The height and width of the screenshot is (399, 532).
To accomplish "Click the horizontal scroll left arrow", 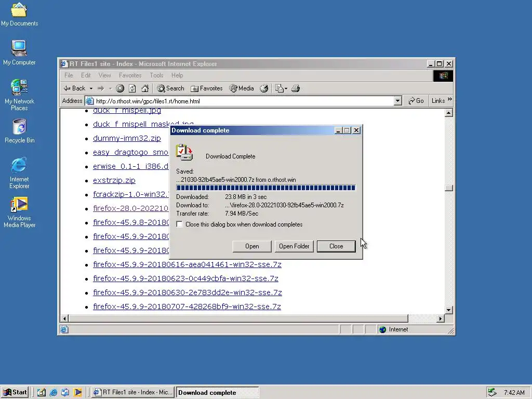I will pyautogui.click(x=64, y=318).
